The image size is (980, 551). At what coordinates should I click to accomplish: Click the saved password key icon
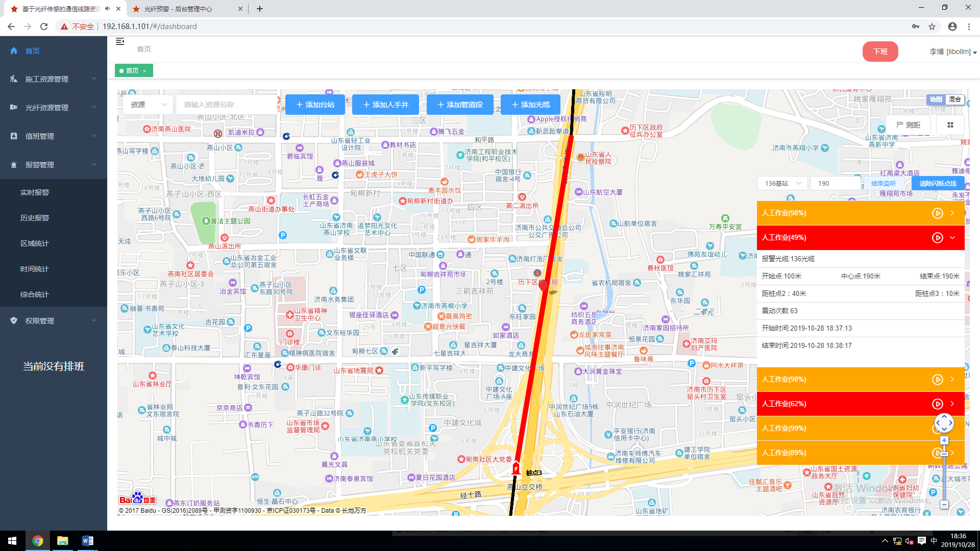(916, 27)
